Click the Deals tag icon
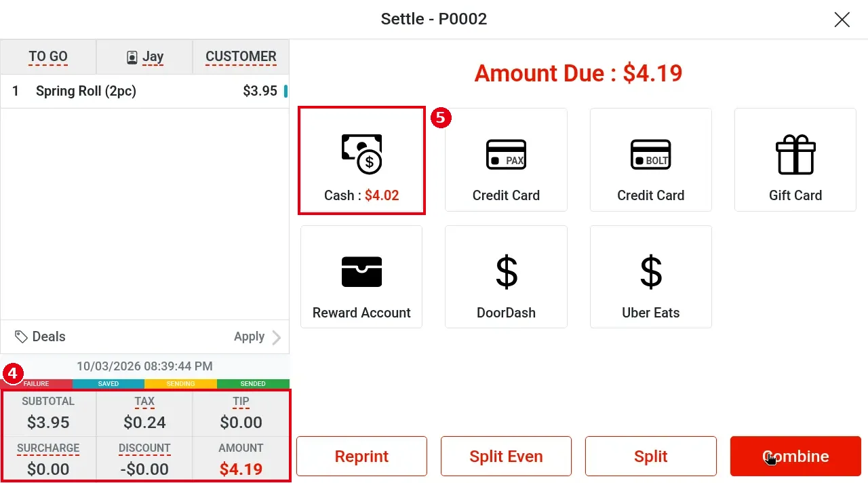This screenshot has height=483, width=868. point(22,336)
